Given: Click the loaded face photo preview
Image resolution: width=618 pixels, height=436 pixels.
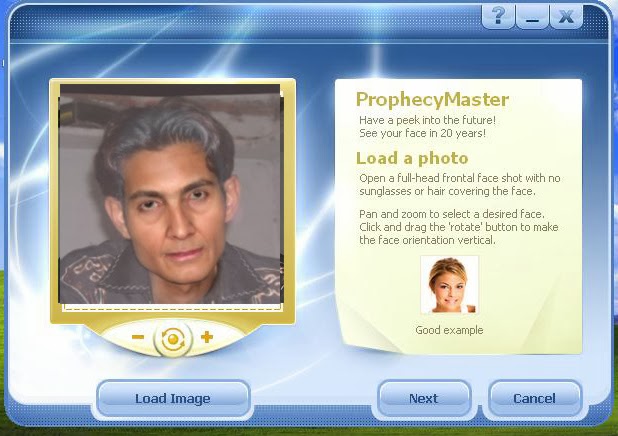Looking at the screenshot, I should point(171,194).
